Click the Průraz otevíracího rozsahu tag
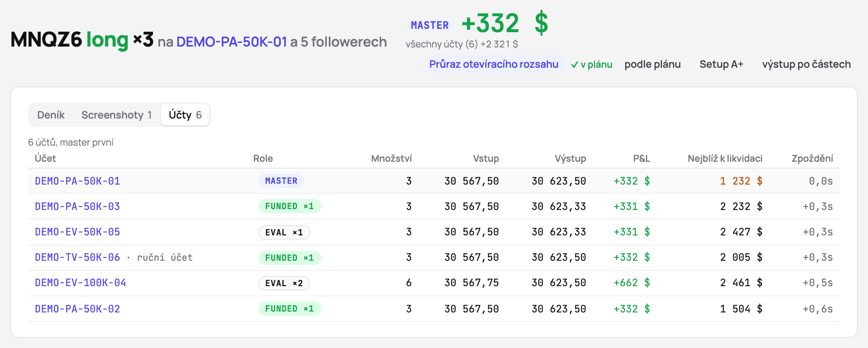 (494, 64)
